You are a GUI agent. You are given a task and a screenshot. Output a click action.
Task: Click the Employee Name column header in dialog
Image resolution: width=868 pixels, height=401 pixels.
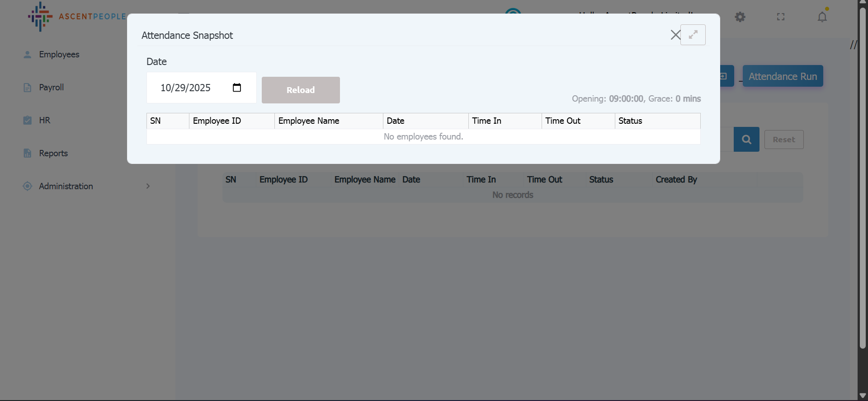[309, 121]
